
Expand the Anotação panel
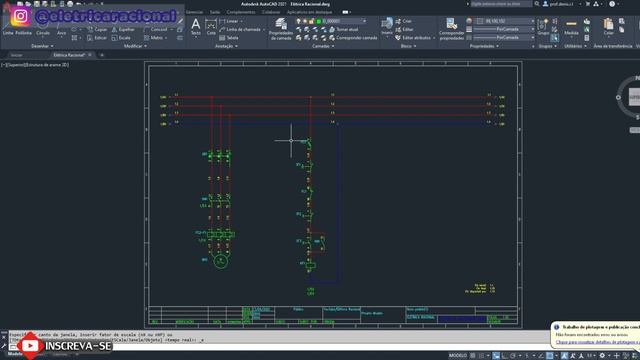pos(226,46)
